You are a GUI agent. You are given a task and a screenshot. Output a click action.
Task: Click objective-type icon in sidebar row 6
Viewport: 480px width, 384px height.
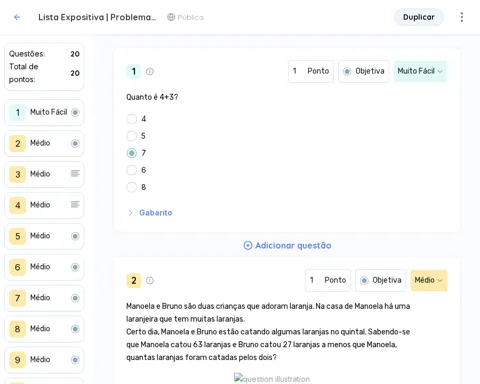tap(75, 267)
